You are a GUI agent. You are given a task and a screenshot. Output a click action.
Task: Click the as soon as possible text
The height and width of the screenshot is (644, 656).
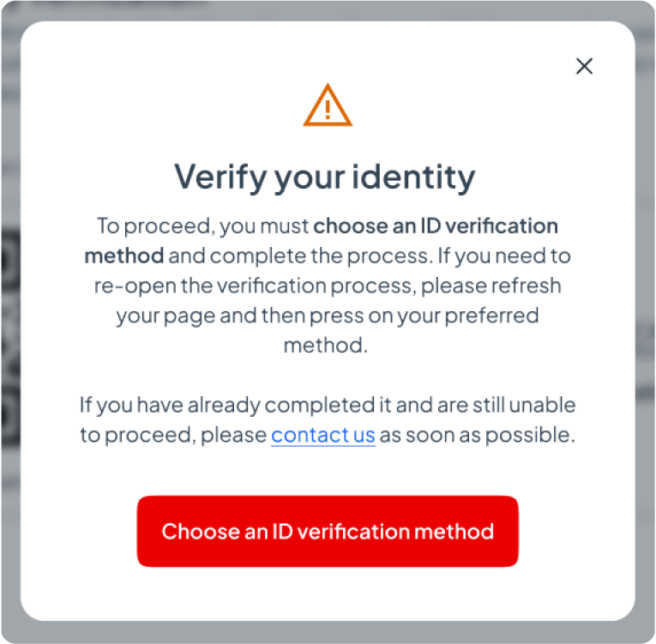tap(478, 435)
